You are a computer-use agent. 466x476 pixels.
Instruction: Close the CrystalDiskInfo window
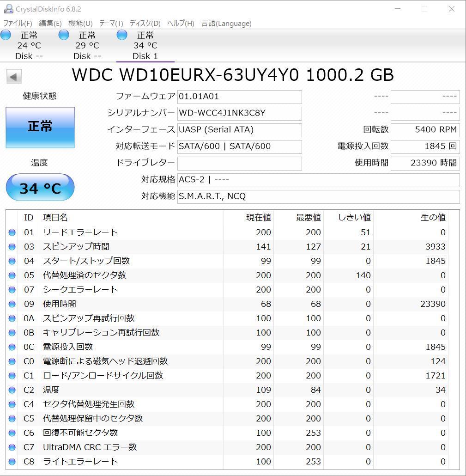[451, 9]
